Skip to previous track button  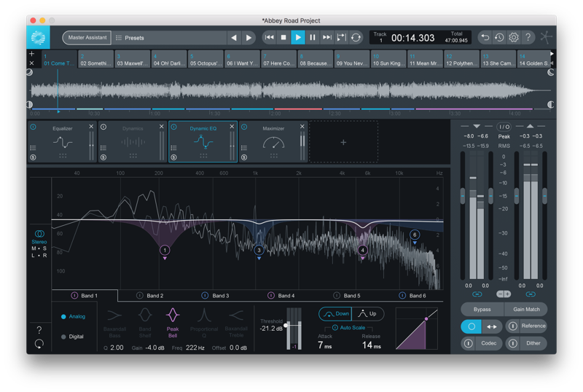269,37
